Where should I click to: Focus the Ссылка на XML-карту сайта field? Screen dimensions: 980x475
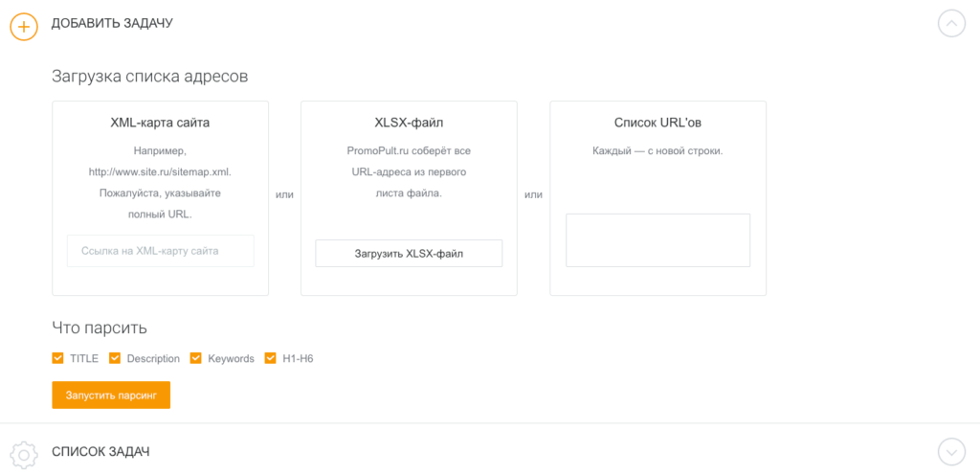click(161, 251)
